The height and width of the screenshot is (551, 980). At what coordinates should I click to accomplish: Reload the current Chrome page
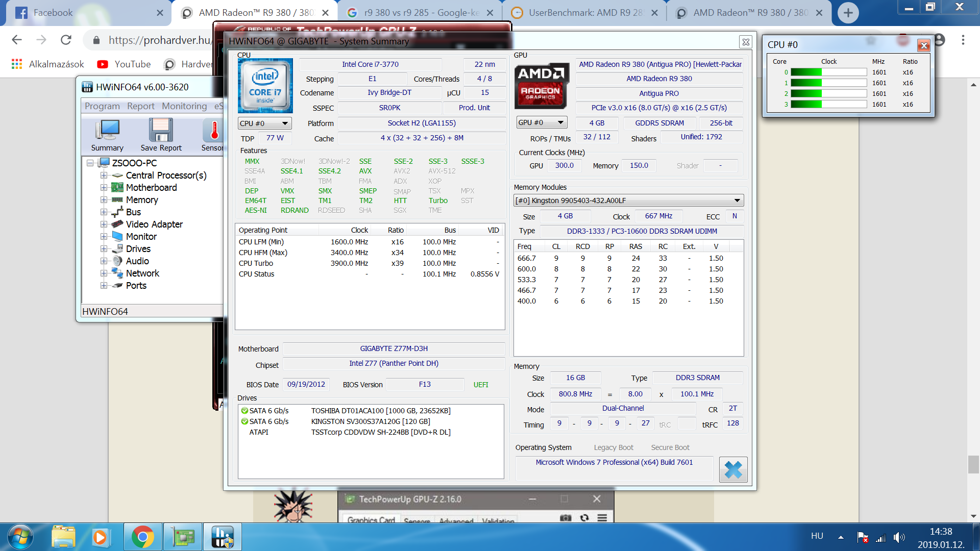[66, 40]
